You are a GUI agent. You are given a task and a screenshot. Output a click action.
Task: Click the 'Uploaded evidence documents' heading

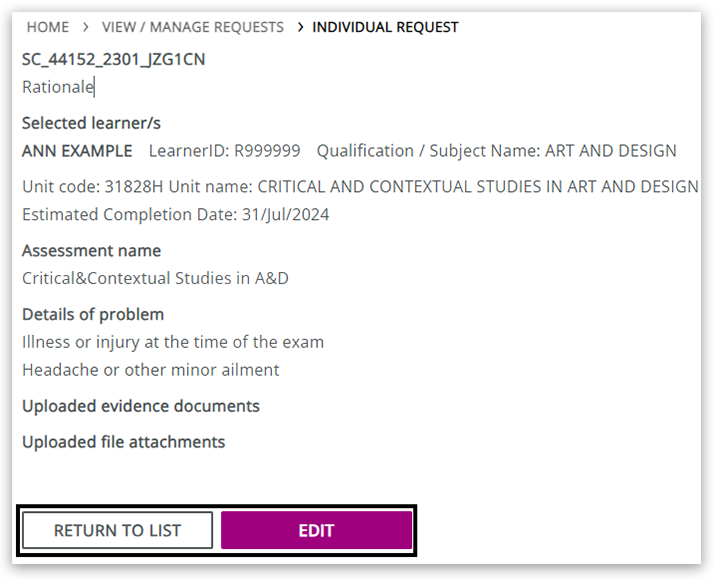pos(141,406)
